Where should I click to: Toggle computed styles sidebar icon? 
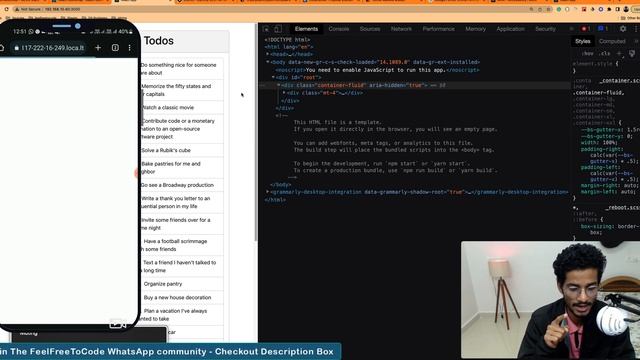(x=632, y=53)
